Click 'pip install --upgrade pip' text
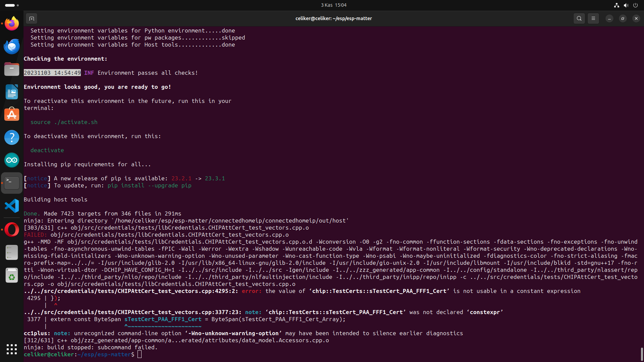The height and width of the screenshot is (362, 644). click(150, 185)
